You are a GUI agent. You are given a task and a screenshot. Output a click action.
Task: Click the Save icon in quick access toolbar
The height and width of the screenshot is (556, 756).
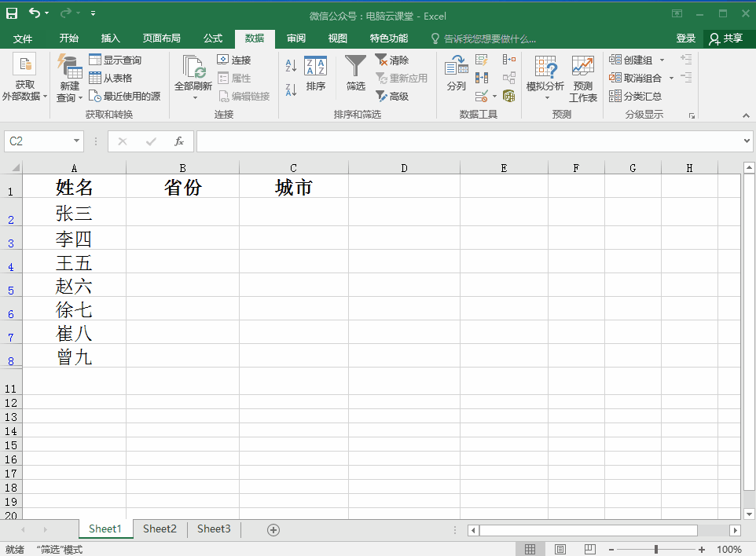click(x=12, y=13)
